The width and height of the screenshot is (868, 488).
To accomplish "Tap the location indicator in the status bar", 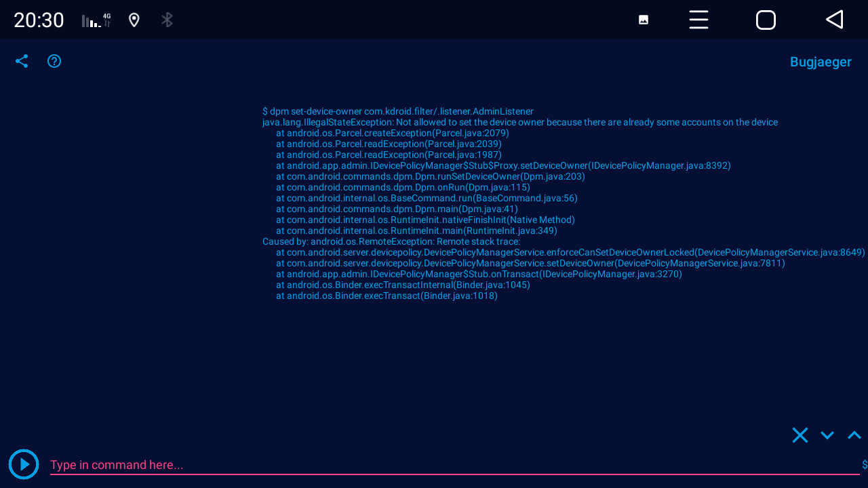I will click(x=134, y=20).
